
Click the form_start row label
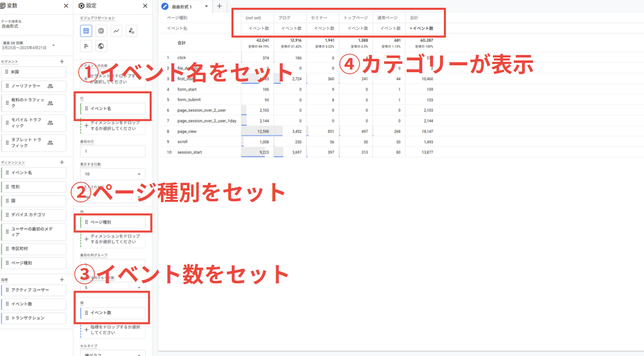pos(187,89)
